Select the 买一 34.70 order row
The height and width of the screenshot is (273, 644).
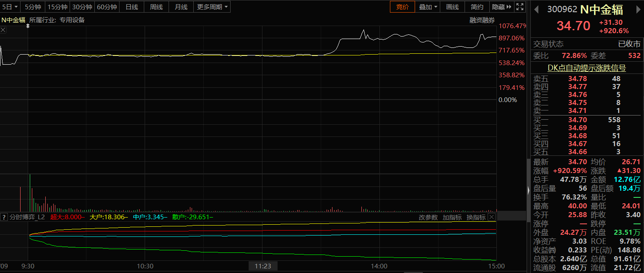(587, 120)
